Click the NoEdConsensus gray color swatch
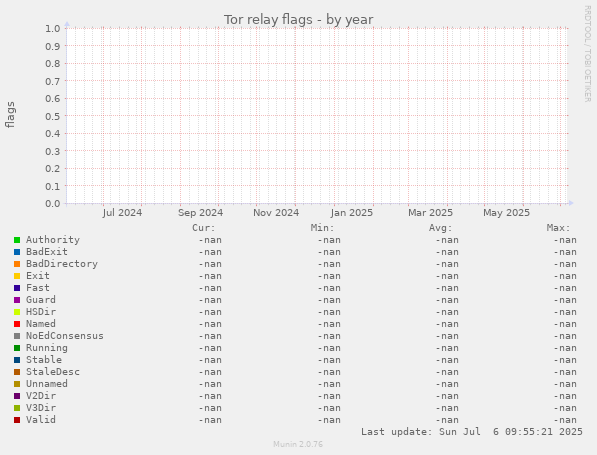Image resolution: width=597 pixels, height=455 pixels. tap(17, 336)
